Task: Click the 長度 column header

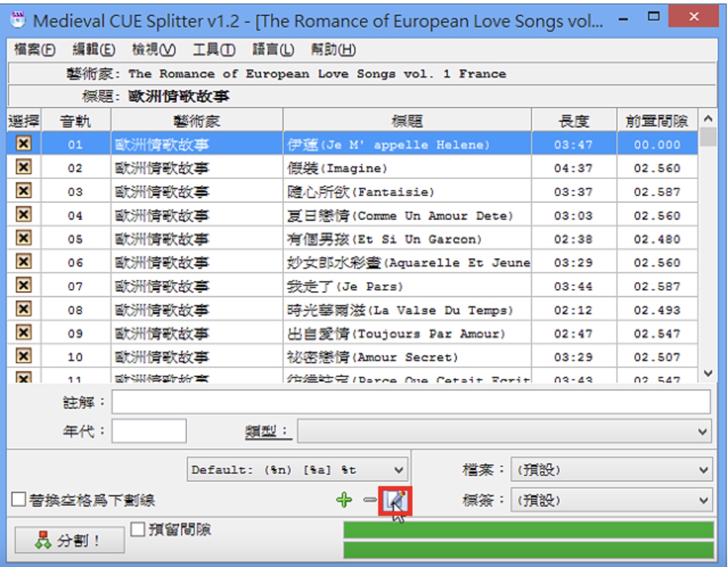Action: [x=574, y=121]
